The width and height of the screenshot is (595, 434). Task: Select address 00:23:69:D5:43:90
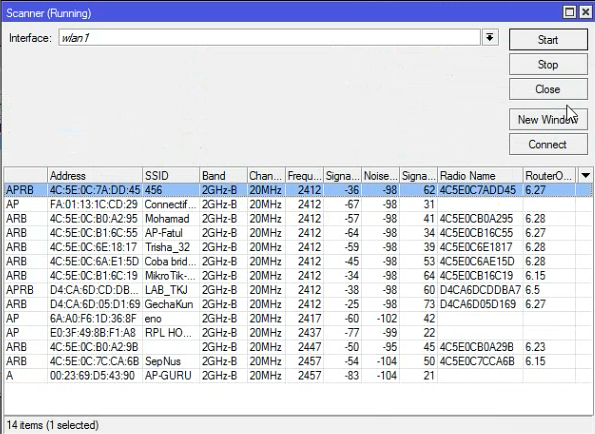92,376
